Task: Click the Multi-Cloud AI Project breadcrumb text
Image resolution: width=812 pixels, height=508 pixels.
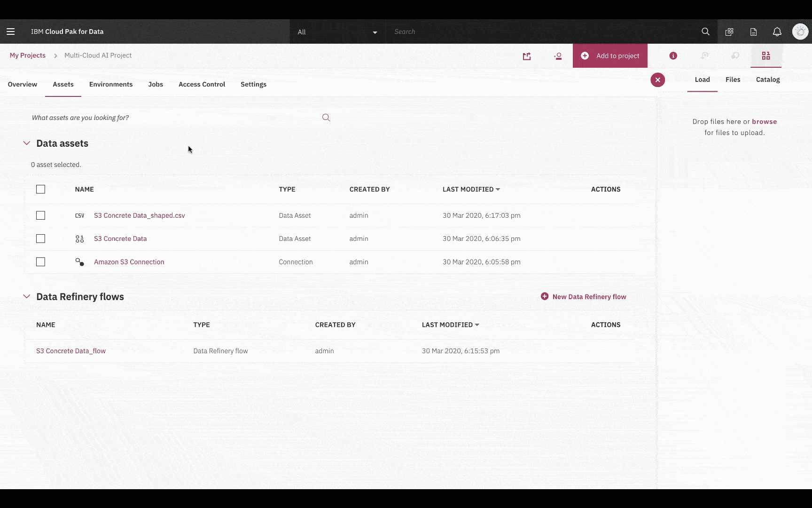Action: click(x=98, y=55)
